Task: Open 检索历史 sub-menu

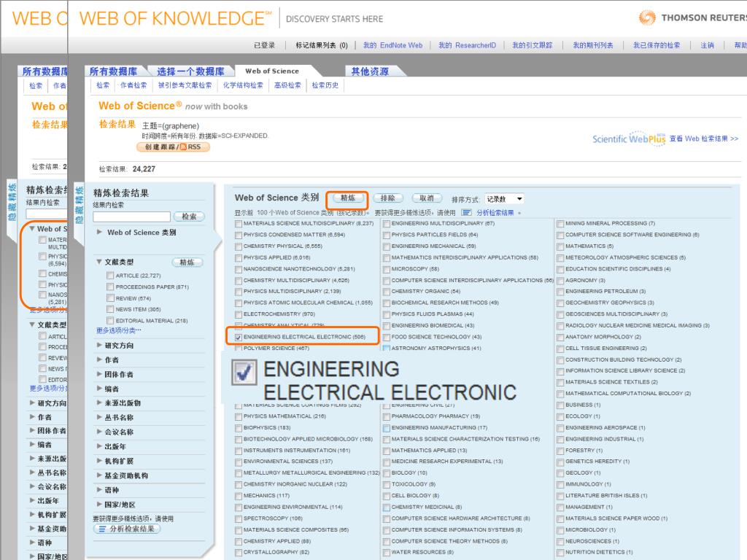Action: 325,85
